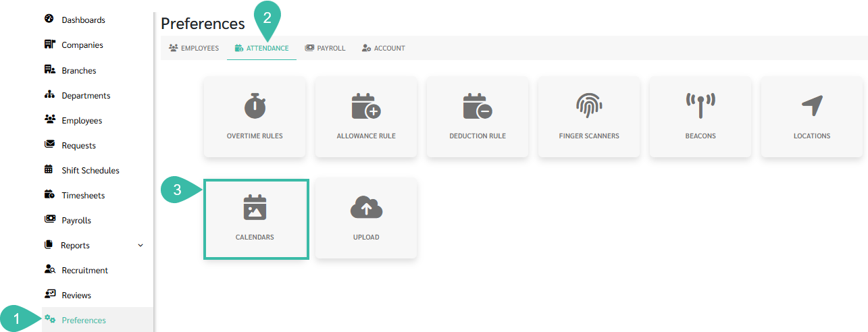Click the Upload cloud icon
868x332 pixels.
[x=366, y=208]
